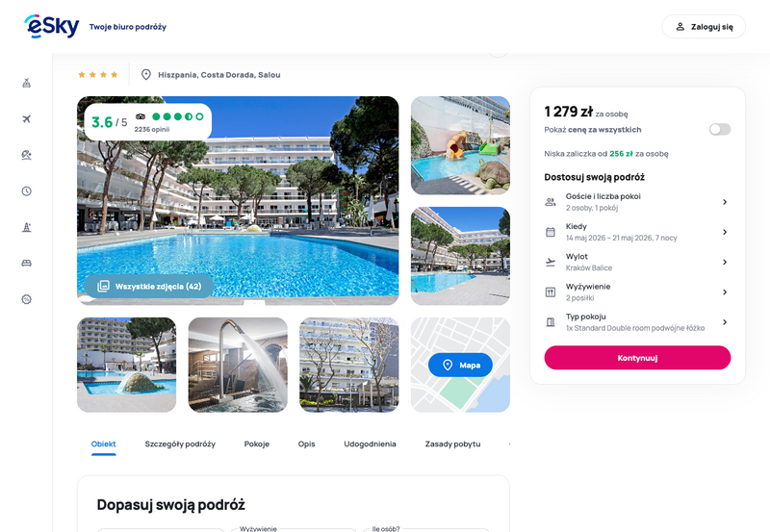The image size is (770, 532).
Task: Expand the Wyżywienie meals option
Action: point(637,292)
